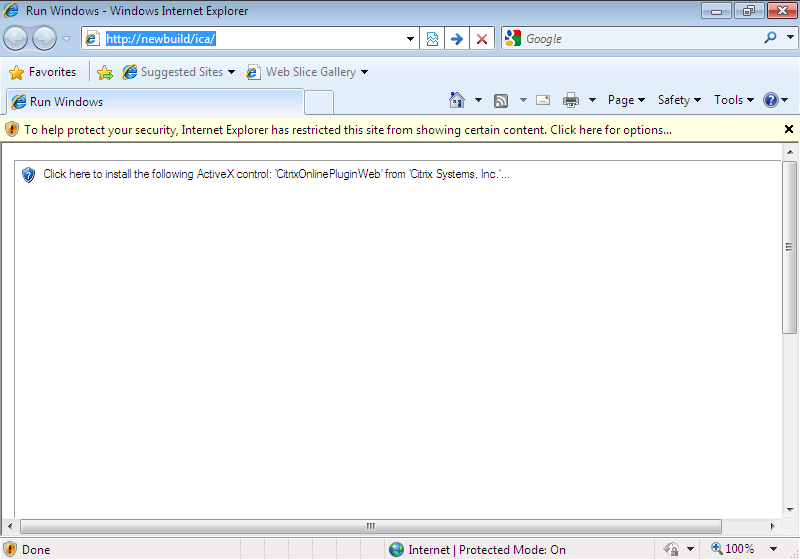Expand the feeds dropdown arrow
800x560 pixels.
523,100
